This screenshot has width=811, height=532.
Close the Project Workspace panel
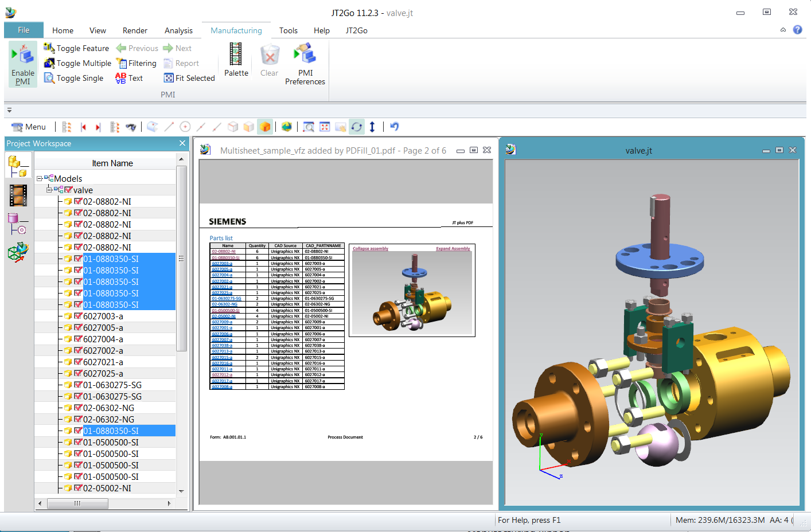tap(182, 143)
